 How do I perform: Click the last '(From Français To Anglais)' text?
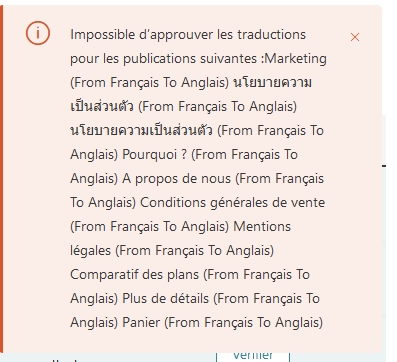(244, 323)
